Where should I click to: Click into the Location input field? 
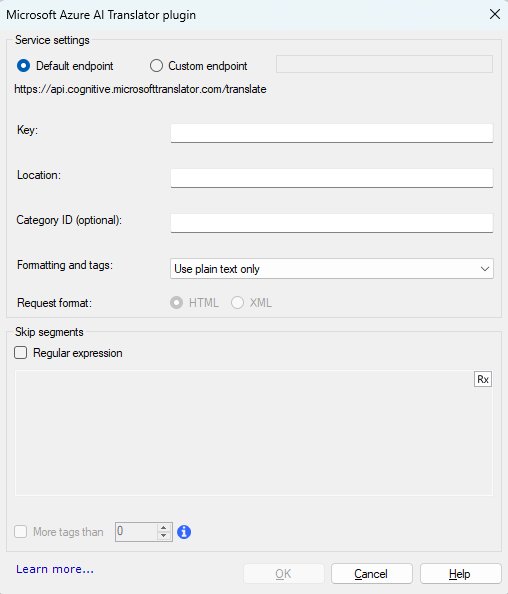[x=331, y=178]
